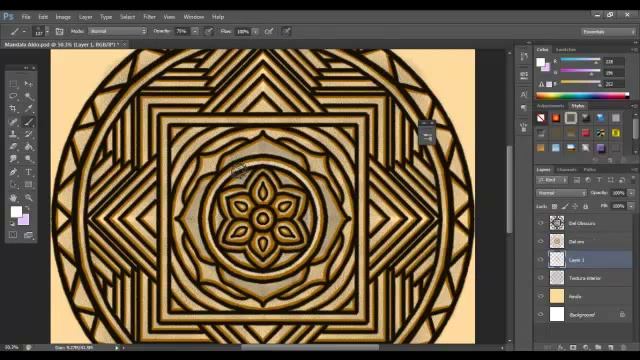640x360 pixels.
Task: Click foreground color swatch in toolbox
Action: click(16, 211)
